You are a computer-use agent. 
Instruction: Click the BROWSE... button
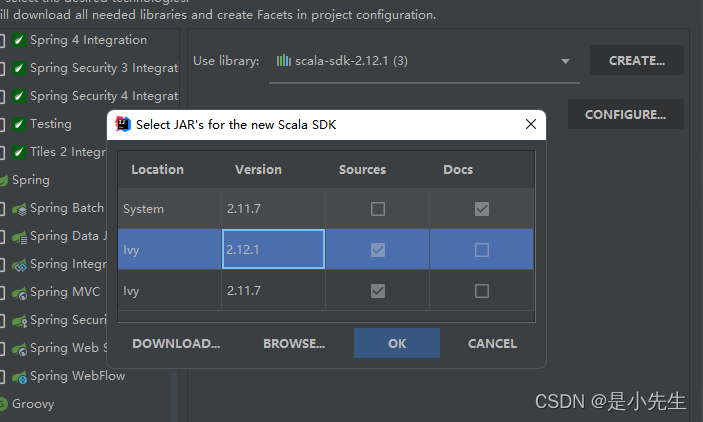coord(294,343)
